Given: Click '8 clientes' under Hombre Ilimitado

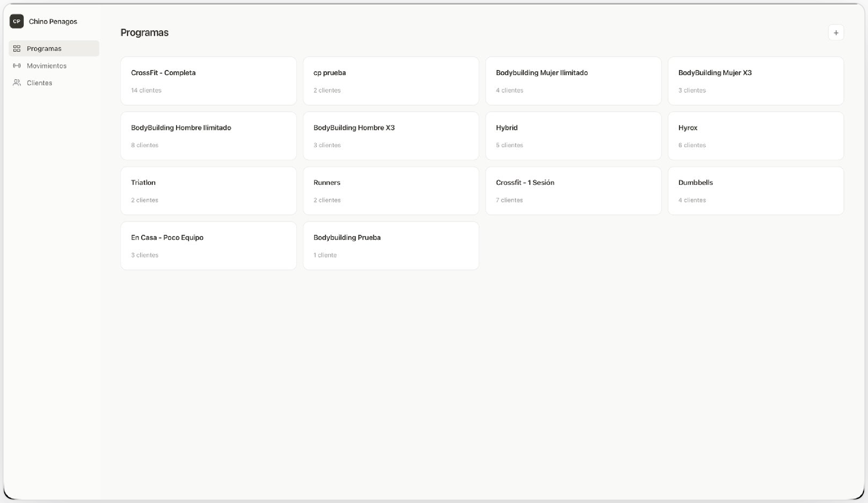Looking at the screenshot, I should pyautogui.click(x=145, y=145).
